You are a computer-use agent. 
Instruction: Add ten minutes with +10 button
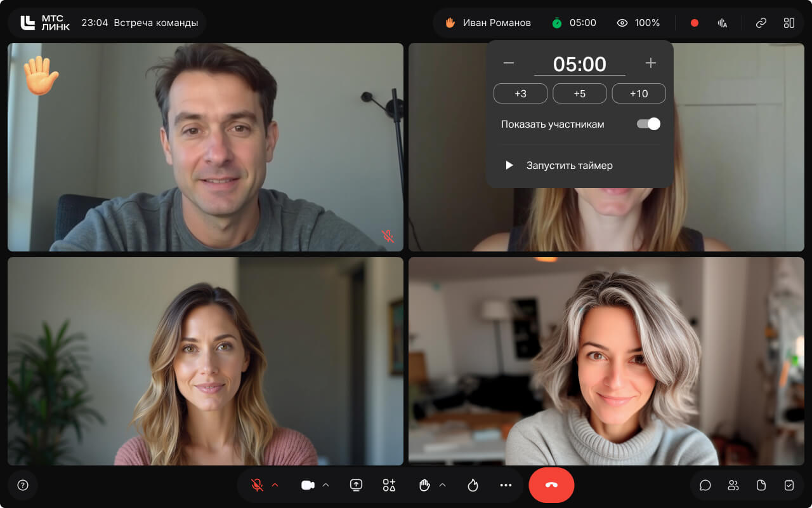point(638,93)
